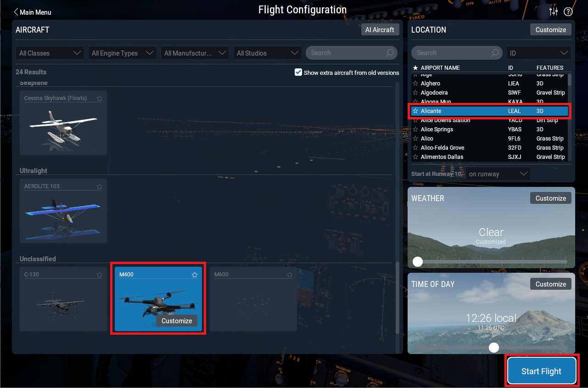This screenshot has width=588, height=388.
Task: Select the C-130 aircraft thumbnail
Action: click(63, 303)
